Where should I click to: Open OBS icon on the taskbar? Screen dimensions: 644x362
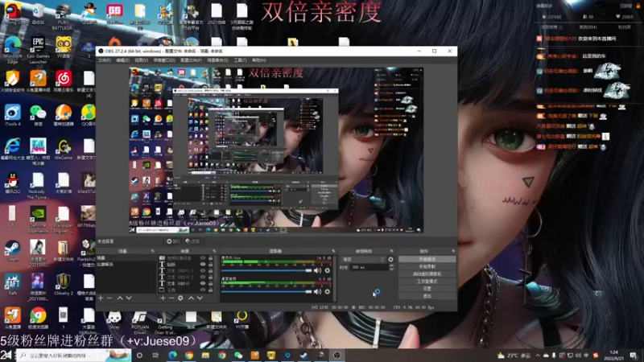(336, 355)
